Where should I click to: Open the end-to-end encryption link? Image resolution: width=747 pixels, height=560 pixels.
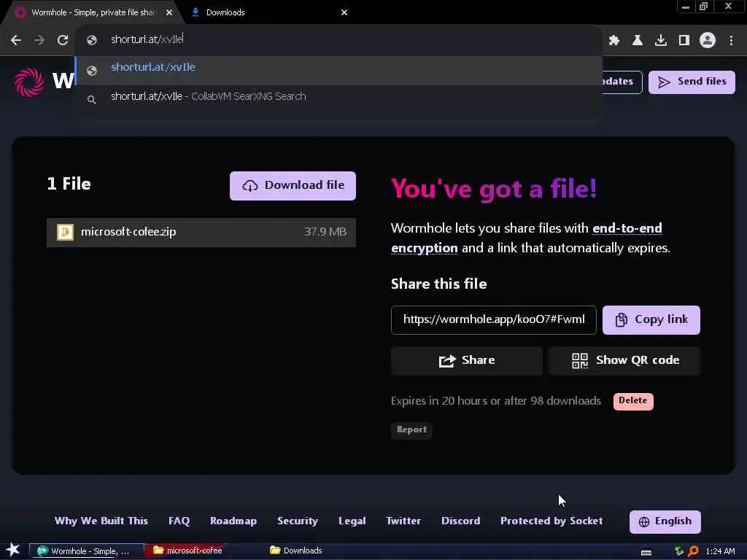click(527, 238)
